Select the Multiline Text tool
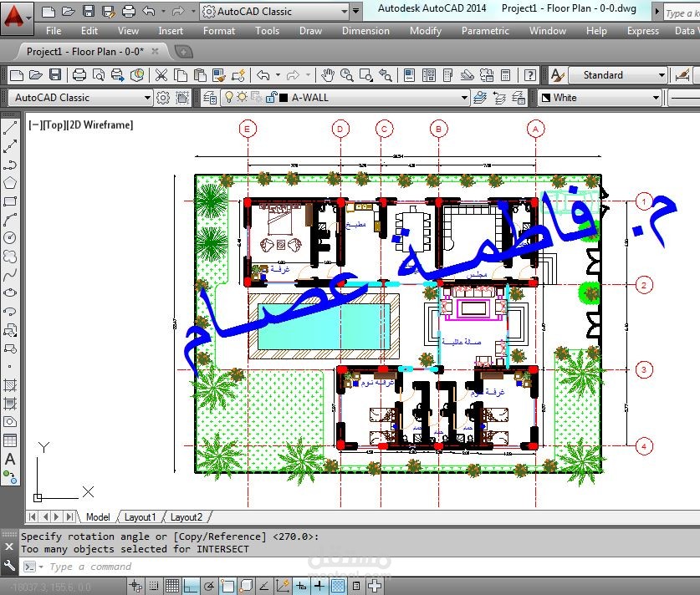The height and width of the screenshot is (595, 700). 10,459
